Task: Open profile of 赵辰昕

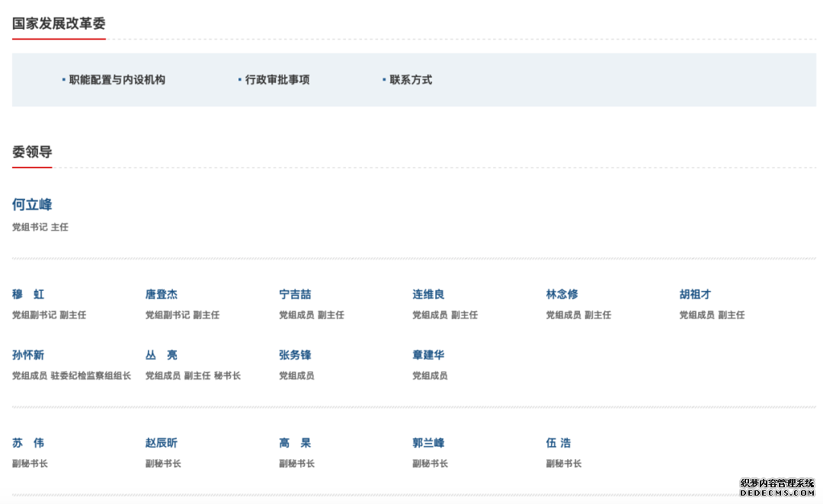Action: 162,443
